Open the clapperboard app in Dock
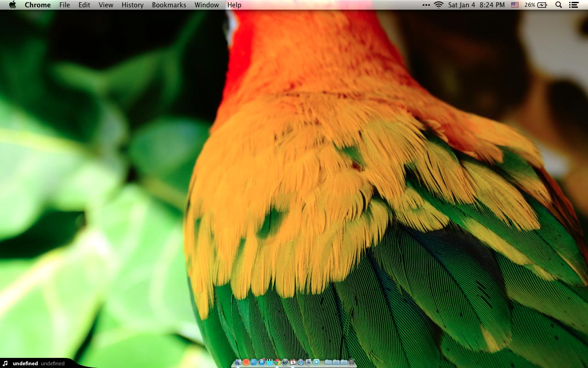This screenshot has width=588, height=368. (270, 362)
